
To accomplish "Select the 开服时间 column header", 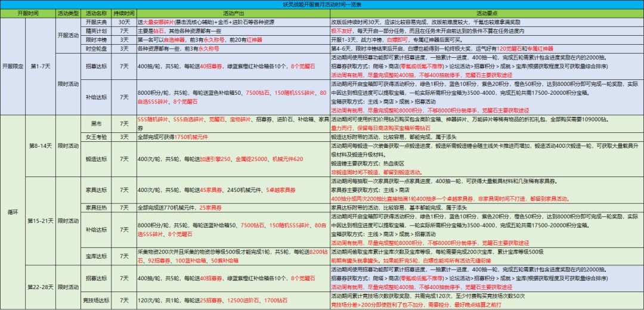I will click(28, 14).
